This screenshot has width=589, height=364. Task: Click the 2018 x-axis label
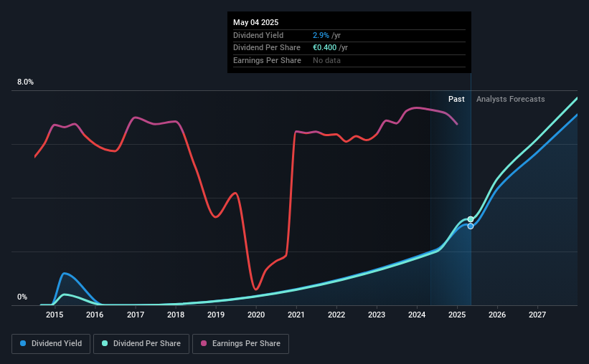176,315
